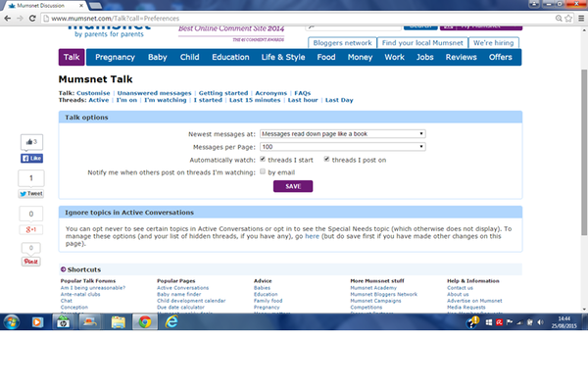The height and width of the screenshot is (388, 588).
Task: Open the Getting started link
Action: tap(223, 93)
